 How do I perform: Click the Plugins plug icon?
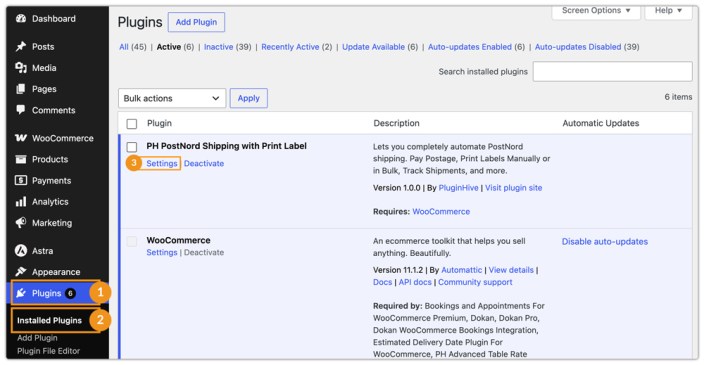[21, 293]
